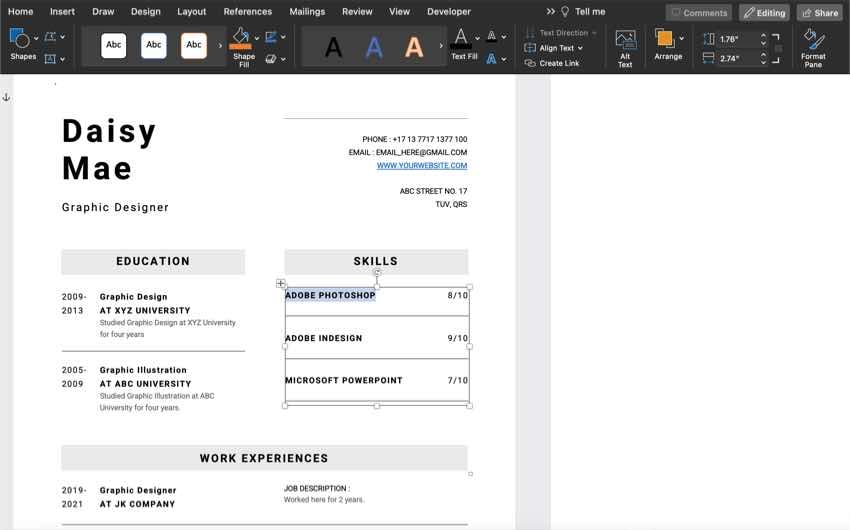Switch to the References tab

[x=248, y=11]
